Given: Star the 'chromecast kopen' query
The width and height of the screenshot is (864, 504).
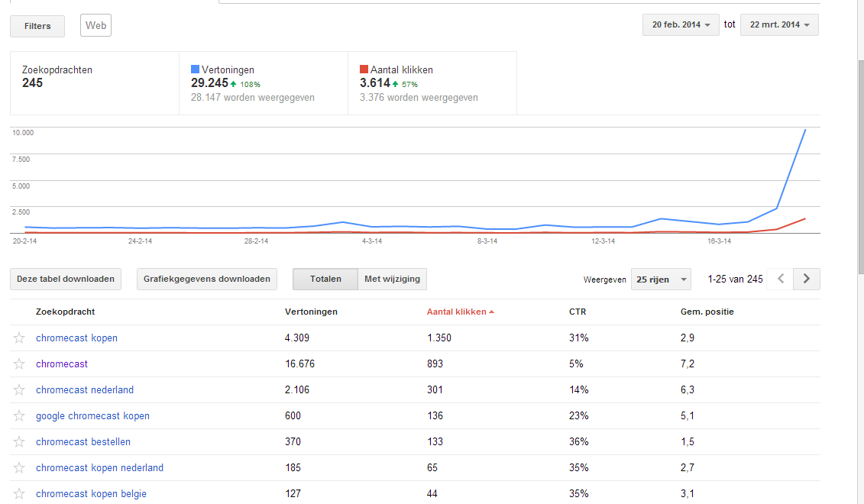Looking at the screenshot, I should click(19, 338).
